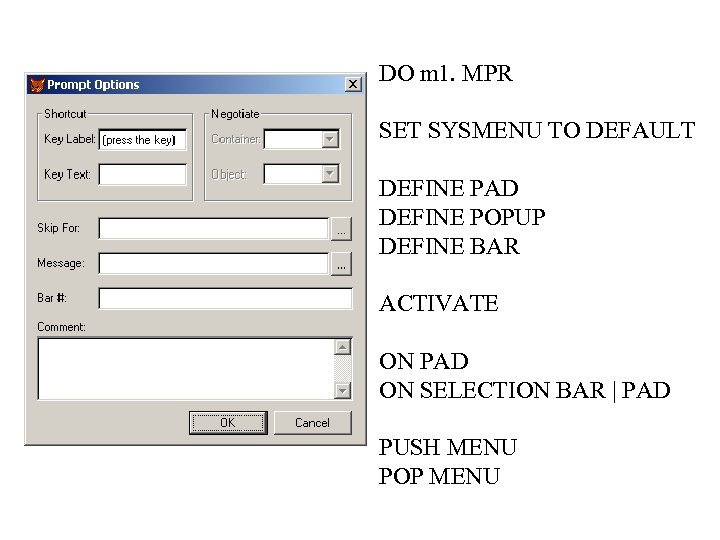Open expression builder next to Skip For

click(341, 229)
